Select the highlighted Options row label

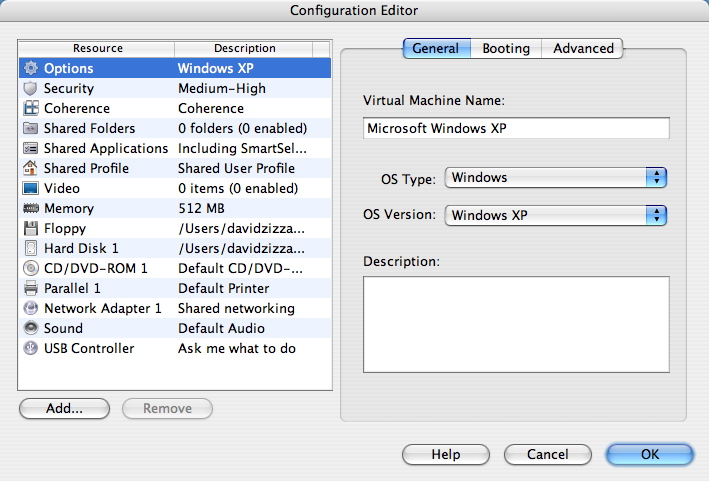coord(69,68)
